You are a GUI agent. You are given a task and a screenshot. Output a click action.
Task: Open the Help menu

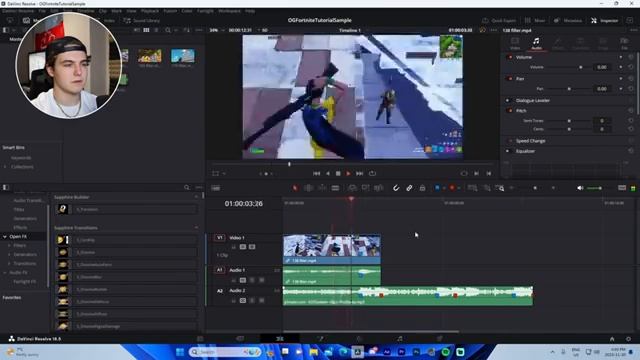[x=250, y=11]
